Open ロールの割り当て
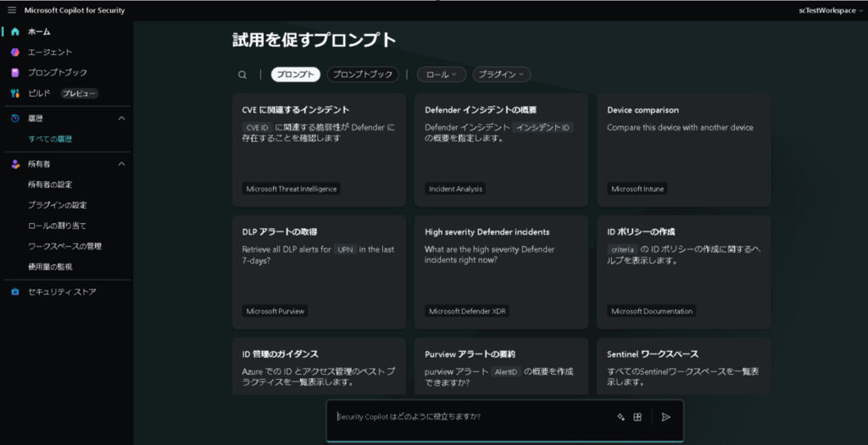 pyautogui.click(x=58, y=225)
